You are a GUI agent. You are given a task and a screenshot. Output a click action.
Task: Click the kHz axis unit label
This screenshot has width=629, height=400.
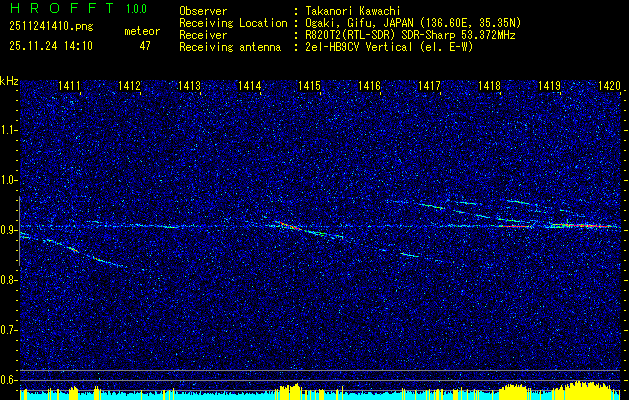point(9,81)
